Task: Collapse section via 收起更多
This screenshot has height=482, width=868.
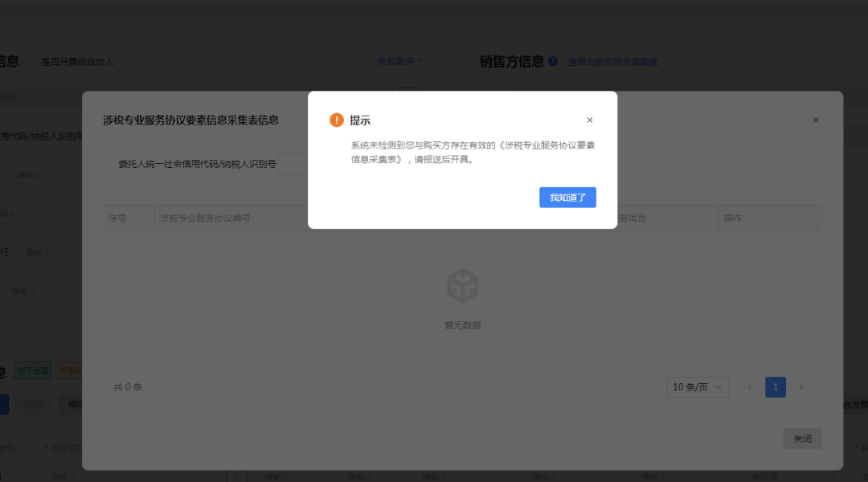Action: pyautogui.click(x=399, y=61)
